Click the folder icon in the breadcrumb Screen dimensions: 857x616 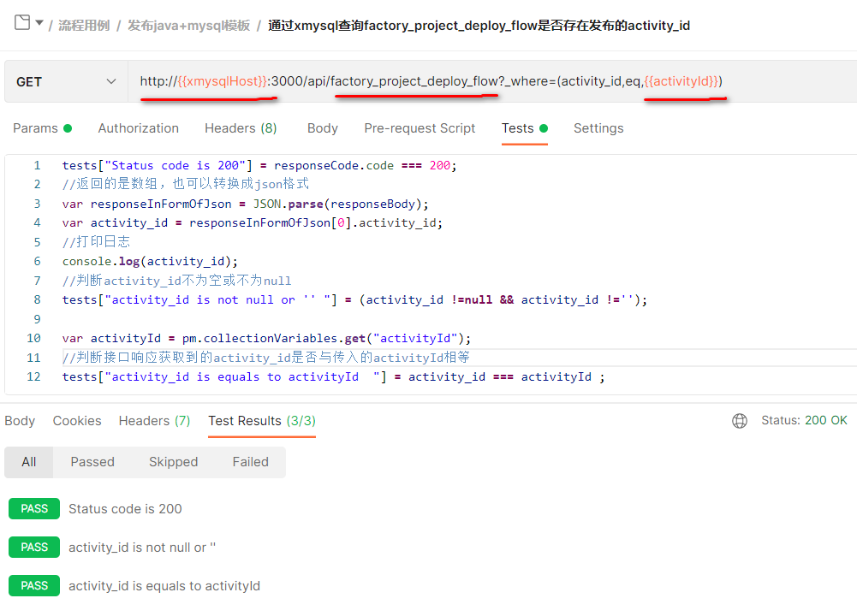point(22,23)
